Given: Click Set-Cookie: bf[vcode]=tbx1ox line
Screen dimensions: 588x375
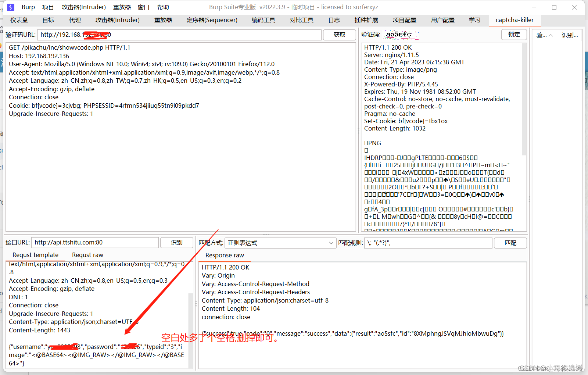Looking at the screenshot, I should pyautogui.click(x=406, y=121).
